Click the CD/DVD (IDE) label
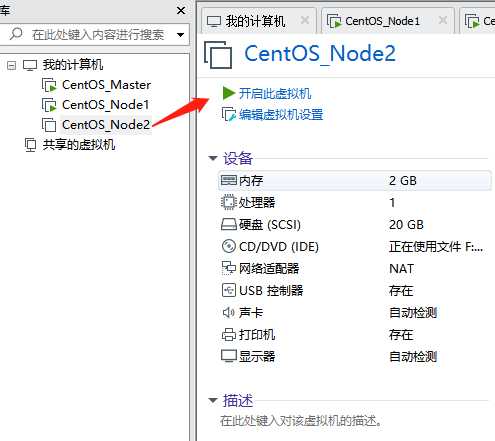Screen dimensions: 495x441 pyautogui.click(x=279, y=247)
